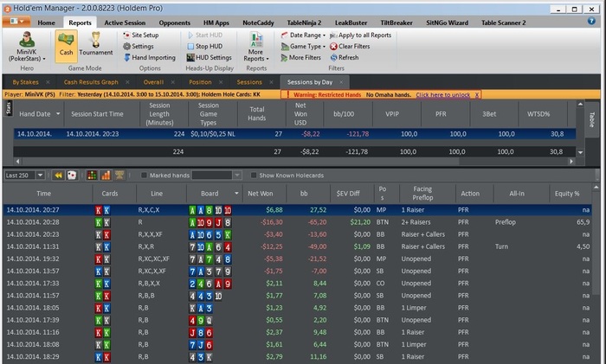Open the vertical Table side tab
This screenshot has height=364, width=606.
[x=591, y=120]
